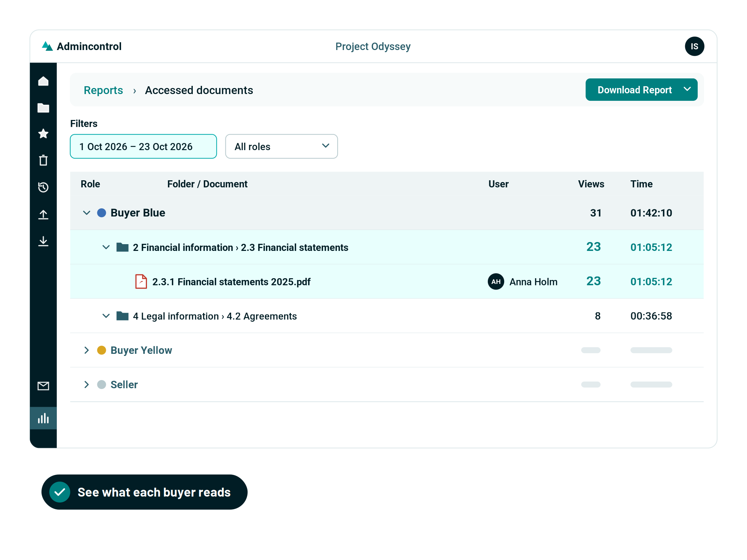Click the Time column header
Viewport: 747px width, 560px height.
point(641,184)
